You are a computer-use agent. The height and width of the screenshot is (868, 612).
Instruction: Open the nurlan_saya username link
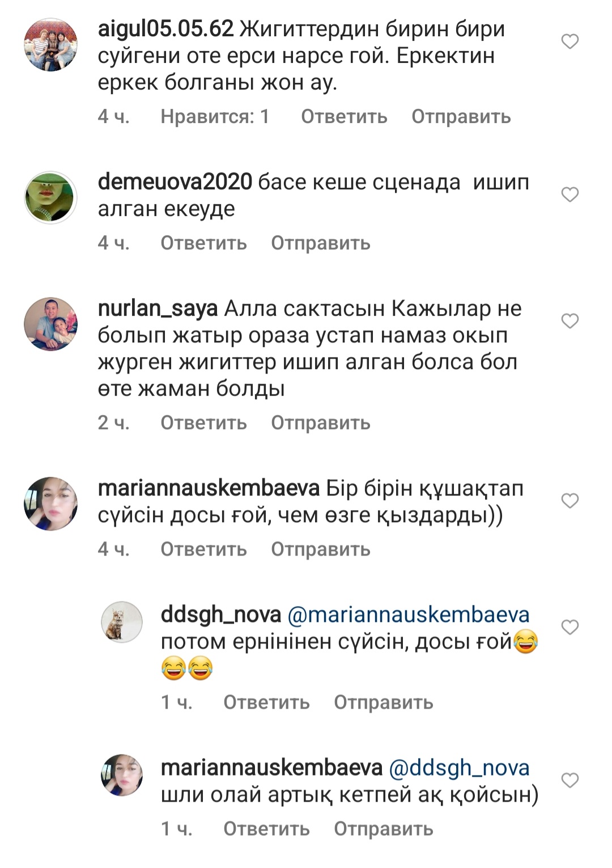point(158,308)
